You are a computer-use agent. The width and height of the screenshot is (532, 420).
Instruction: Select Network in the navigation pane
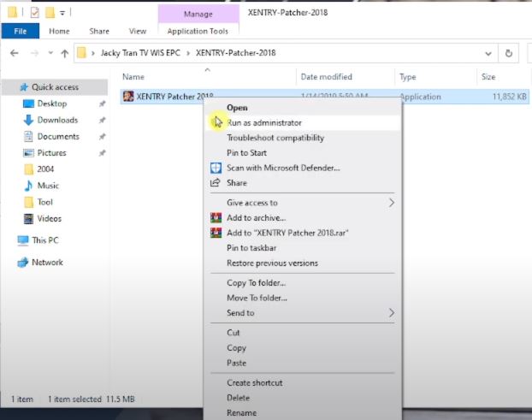[x=47, y=263]
